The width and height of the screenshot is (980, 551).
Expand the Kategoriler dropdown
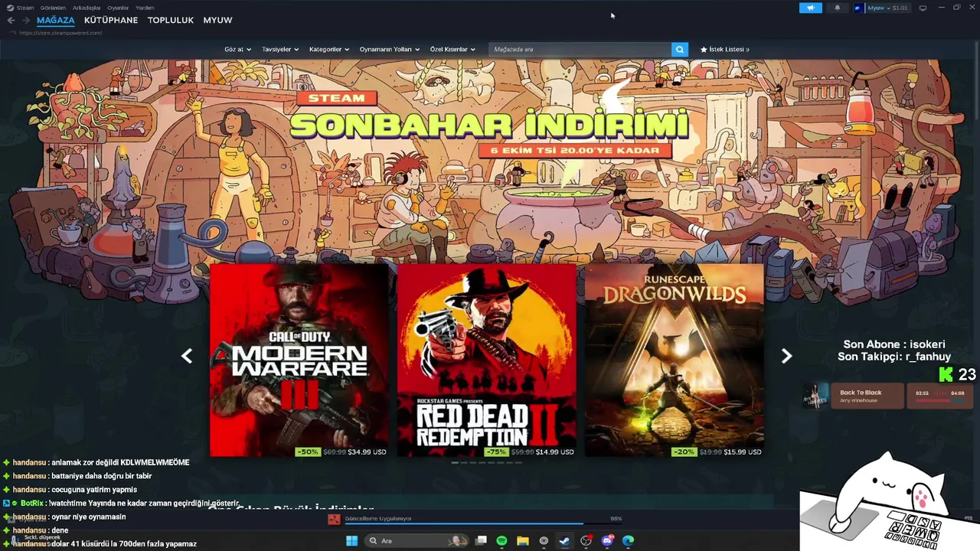[329, 49]
